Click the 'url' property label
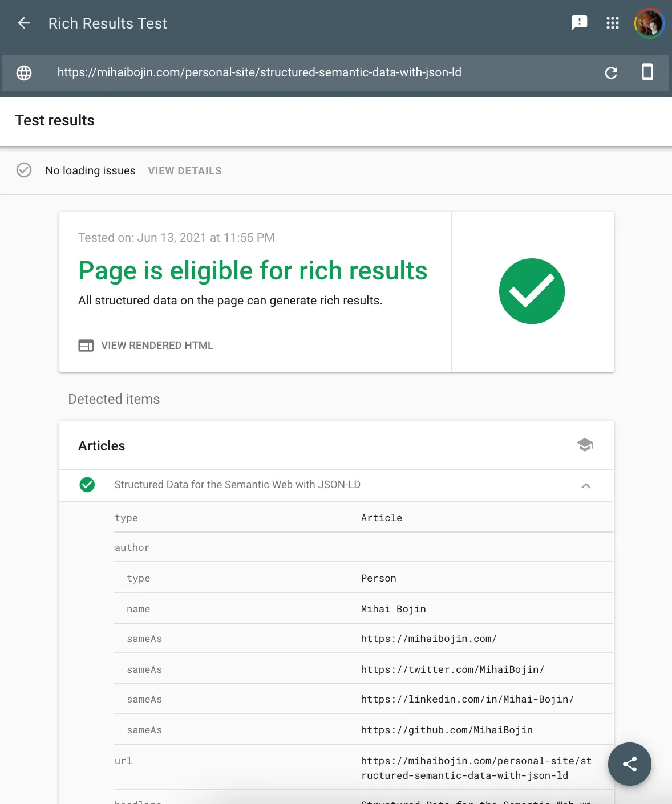Image resolution: width=672 pixels, height=804 pixels. pyautogui.click(x=123, y=761)
